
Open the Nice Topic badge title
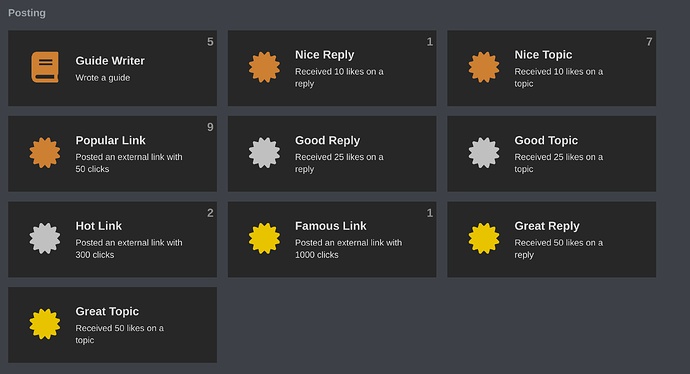543,55
